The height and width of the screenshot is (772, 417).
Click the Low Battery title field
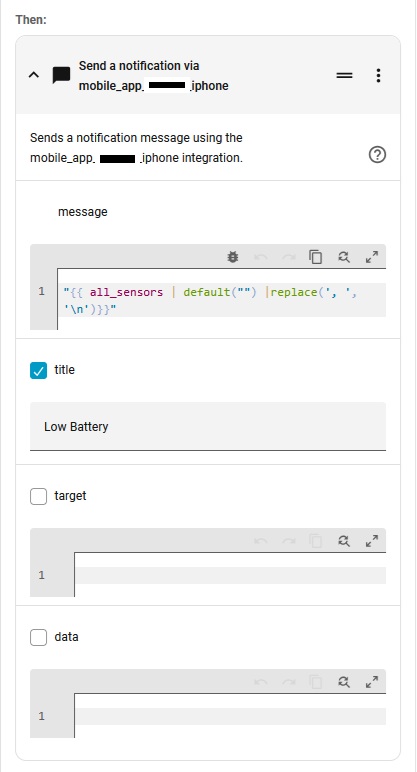[x=208, y=426]
